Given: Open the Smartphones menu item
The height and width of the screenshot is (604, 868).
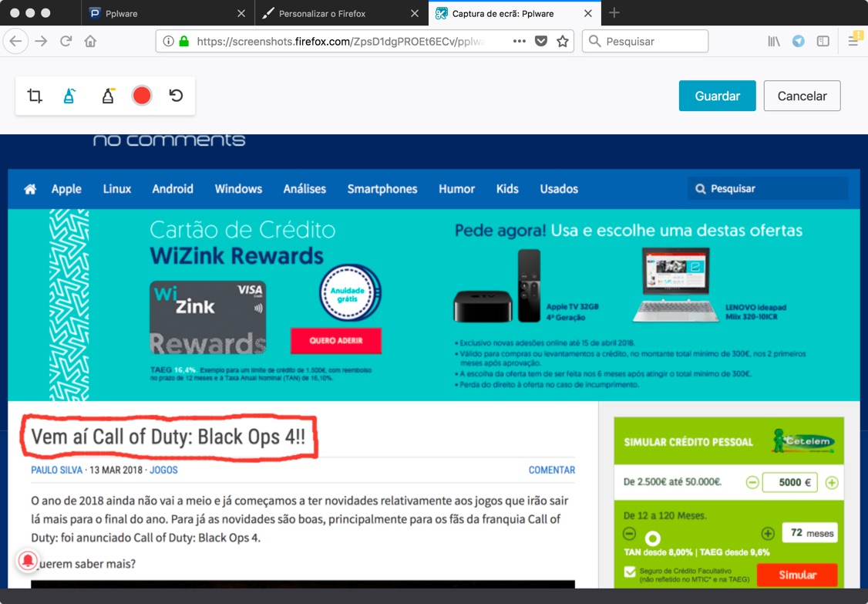Looking at the screenshot, I should 382,187.
